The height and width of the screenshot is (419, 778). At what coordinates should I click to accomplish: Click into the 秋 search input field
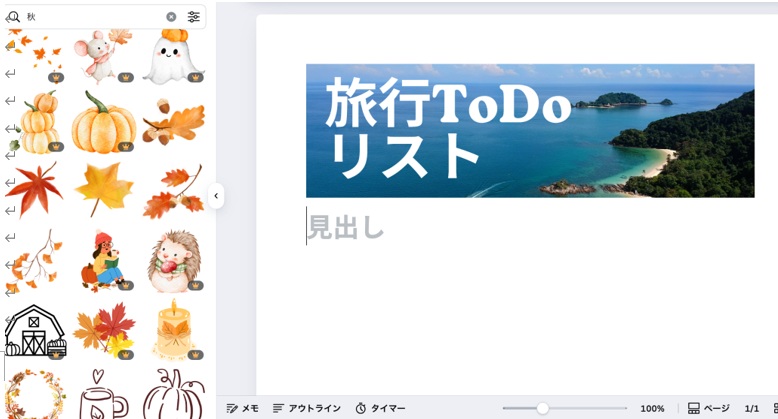94,17
